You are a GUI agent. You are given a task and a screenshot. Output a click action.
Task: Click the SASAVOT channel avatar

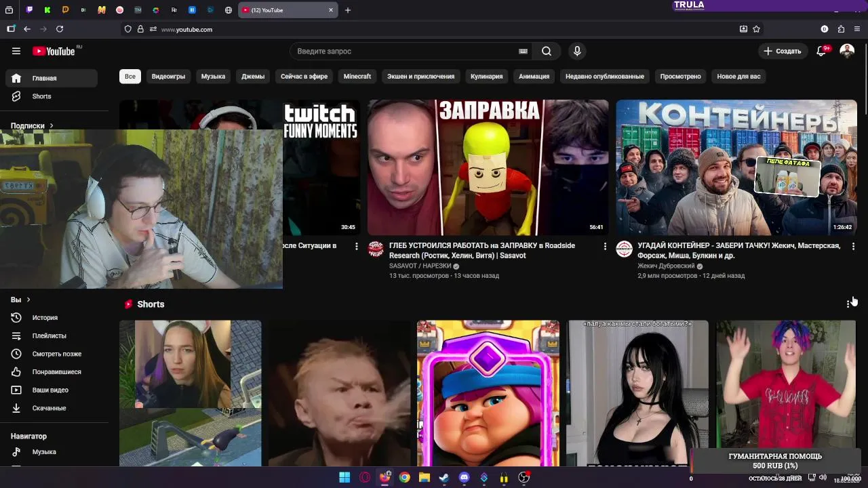[x=376, y=249]
